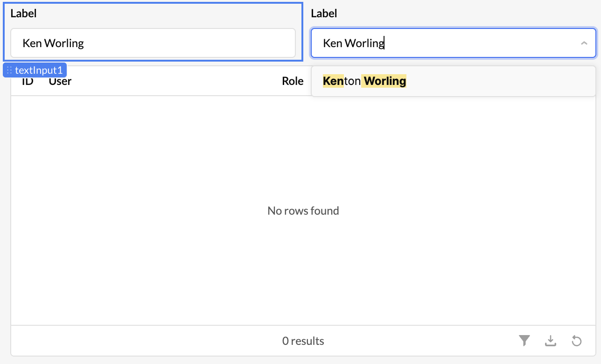Click the Label text above the select field
The width and height of the screenshot is (601, 364).
[324, 14]
